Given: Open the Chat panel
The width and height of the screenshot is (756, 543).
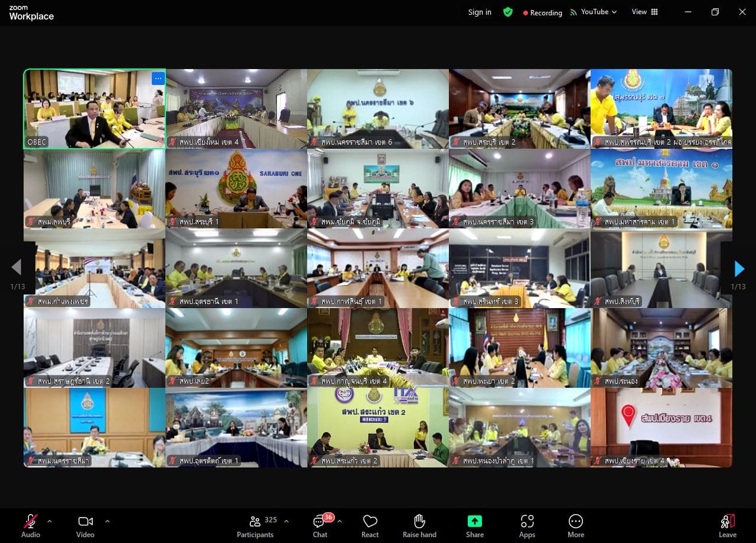Looking at the screenshot, I should click(x=320, y=525).
